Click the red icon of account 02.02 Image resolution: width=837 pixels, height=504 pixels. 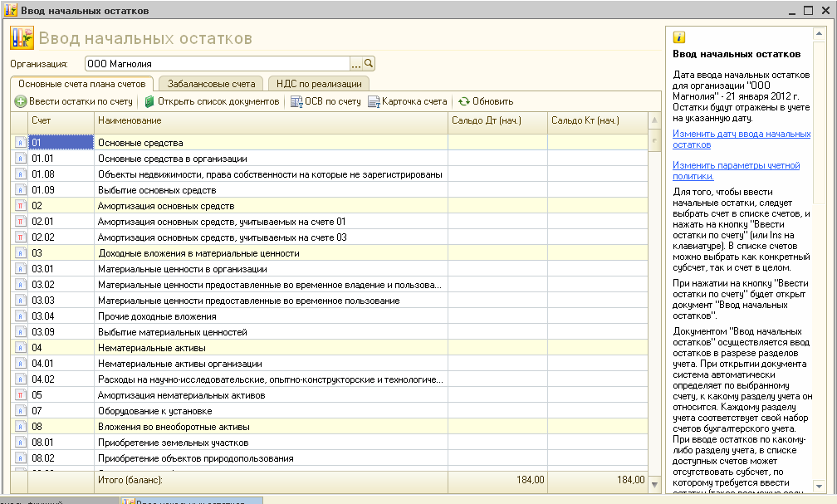pos(20,237)
